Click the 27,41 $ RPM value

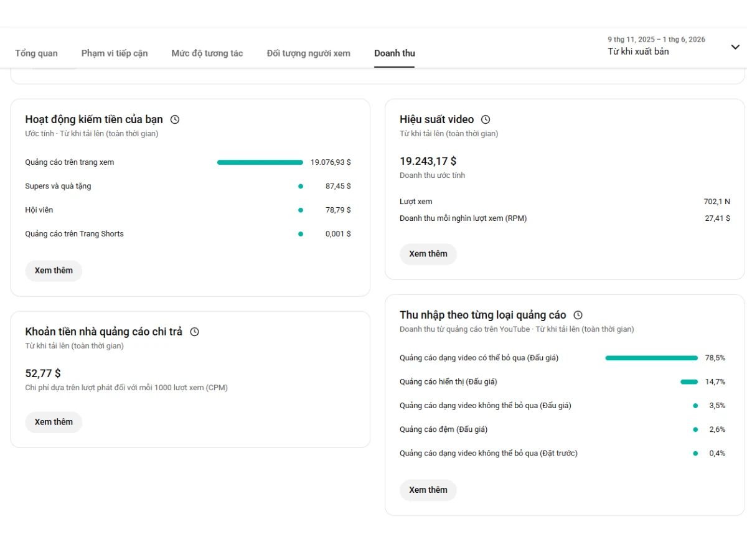click(x=718, y=218)
